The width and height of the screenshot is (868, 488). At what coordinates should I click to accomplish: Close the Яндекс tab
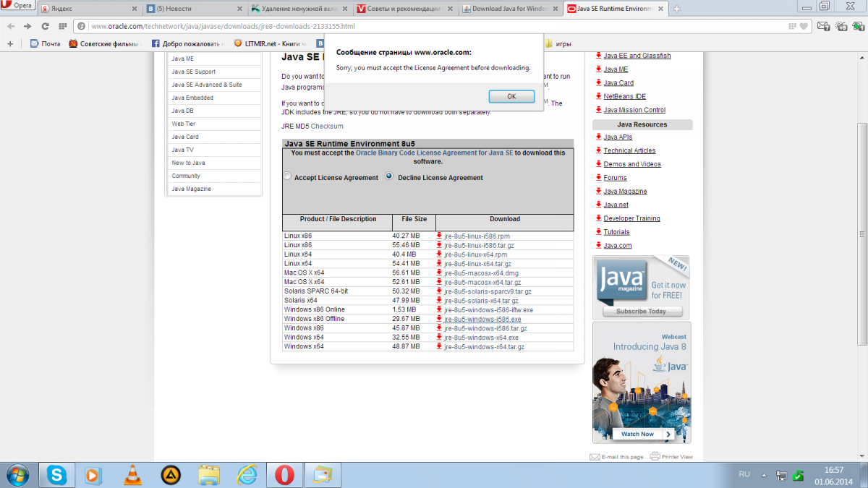[134, 9]
